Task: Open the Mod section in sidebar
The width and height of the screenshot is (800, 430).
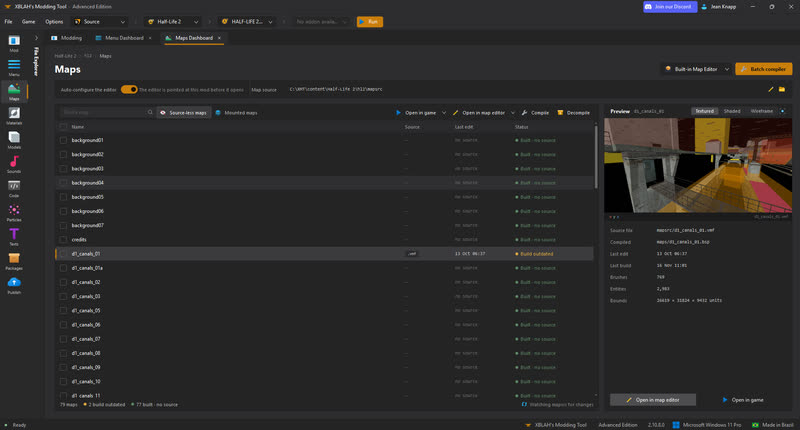Action: pyautogui.click(x=14, y=43)
